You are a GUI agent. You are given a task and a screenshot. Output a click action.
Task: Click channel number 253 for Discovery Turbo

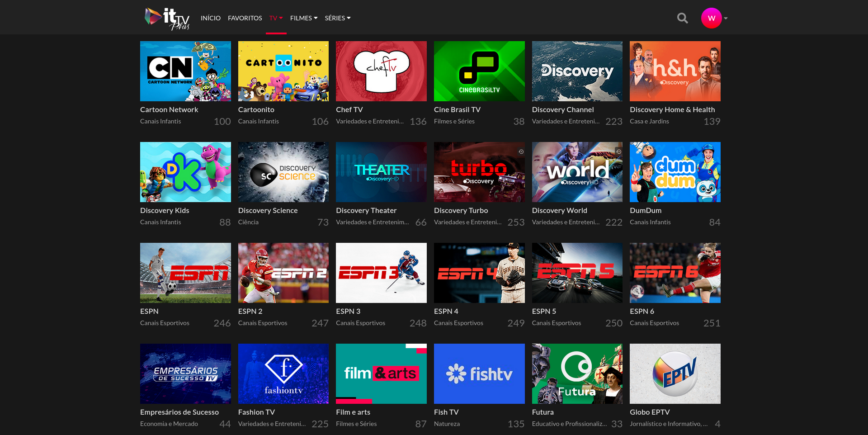coord(516,222)
